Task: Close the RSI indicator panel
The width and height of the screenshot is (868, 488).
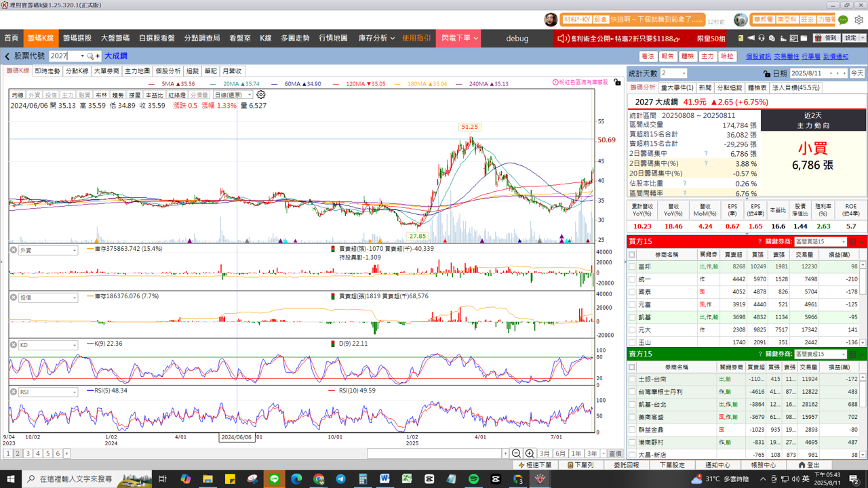Action: [x=14, y=392]
